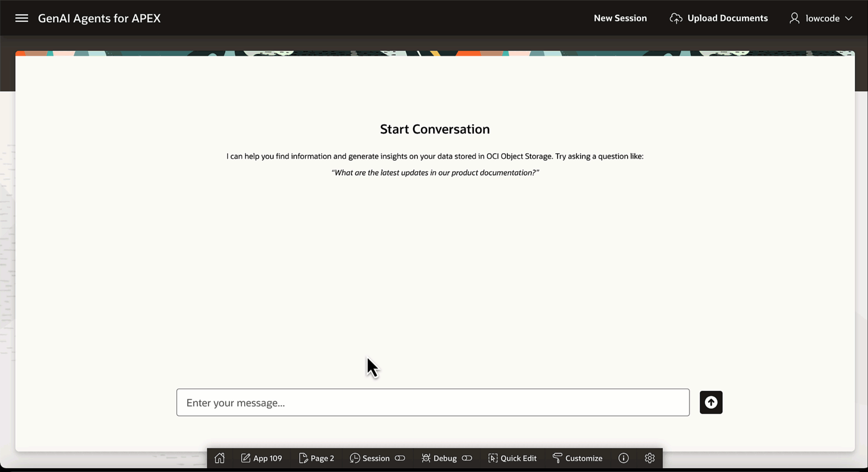Image resolution: width=868 pixels, height=472 pixels.
Task: Show page info from the developer toolbar
Action: 623,458
